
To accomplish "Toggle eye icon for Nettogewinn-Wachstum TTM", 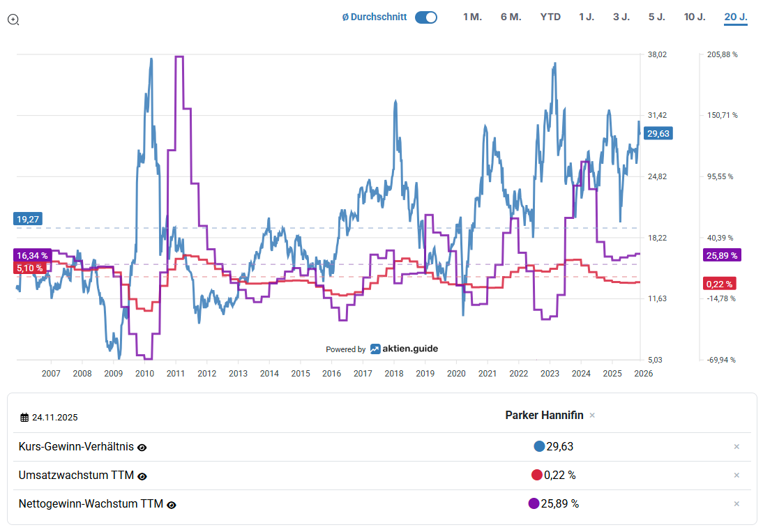I will [x=172, y=505].
